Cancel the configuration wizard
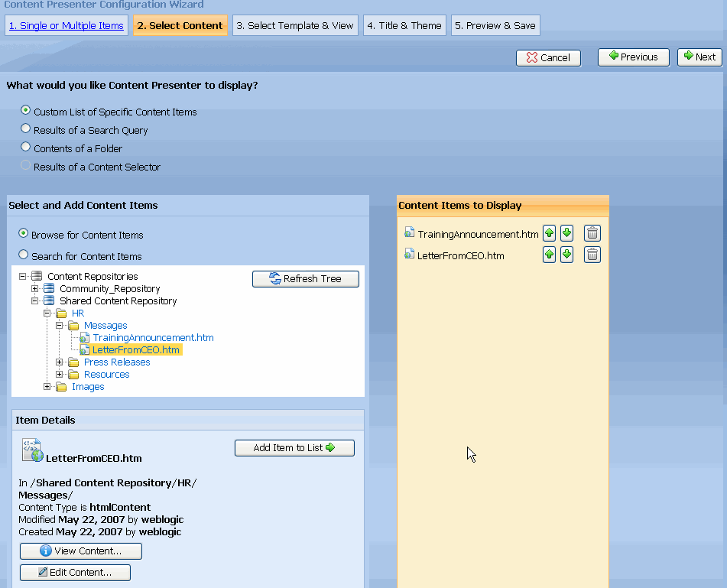Screen dimensions: 727x588 tap(548, 58)
